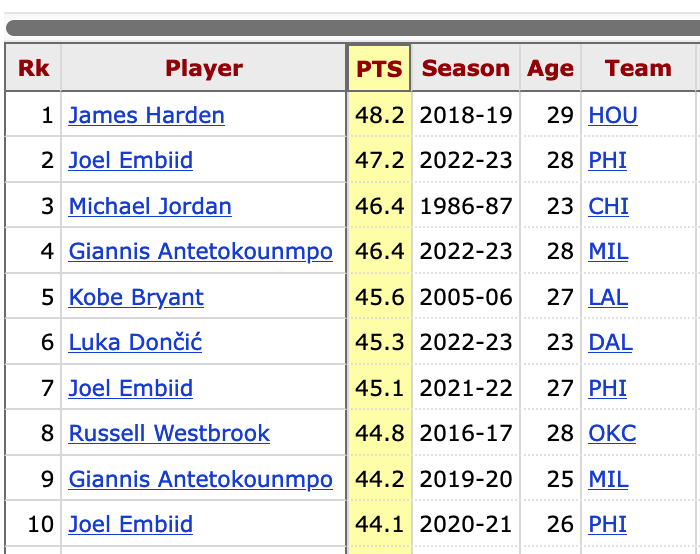
Task: Sort by Season column header
Action: click(x=465, y=69)
